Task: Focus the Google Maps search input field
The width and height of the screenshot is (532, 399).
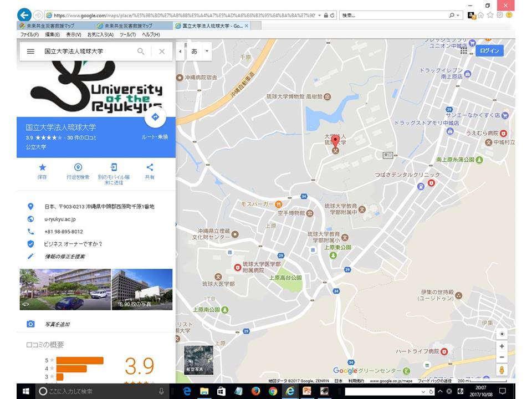Action: (x=88, y=51)
